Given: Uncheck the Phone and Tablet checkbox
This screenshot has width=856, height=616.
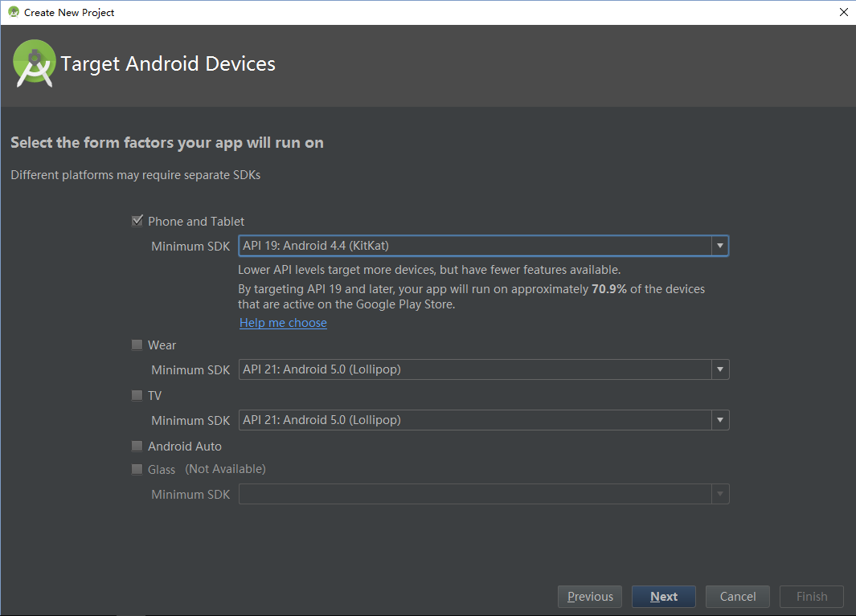Looking at the screenshot, I should [137, 221].
